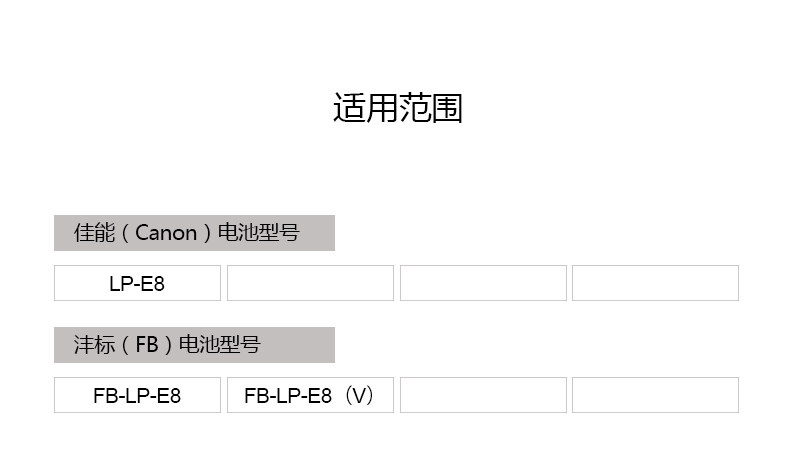This screenshot has height=469, width=790.
Task: Click the word Canon in gray header
Action: 165,233
